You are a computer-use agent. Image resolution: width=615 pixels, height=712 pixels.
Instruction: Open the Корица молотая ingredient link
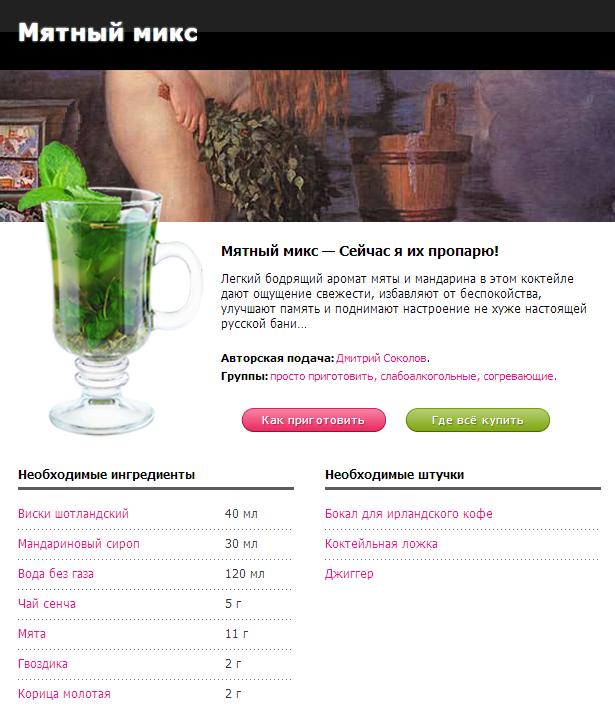(x=64, y=693)
